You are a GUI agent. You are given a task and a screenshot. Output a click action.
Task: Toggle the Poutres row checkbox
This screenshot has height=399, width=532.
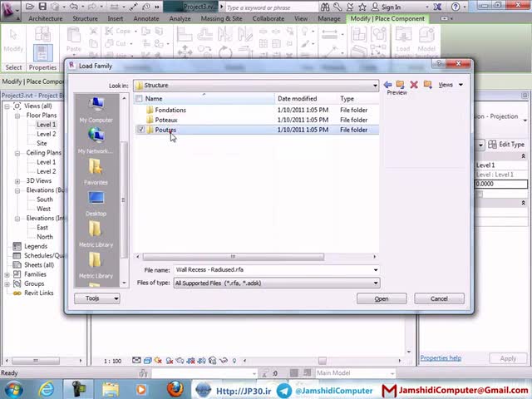(140, 130)
